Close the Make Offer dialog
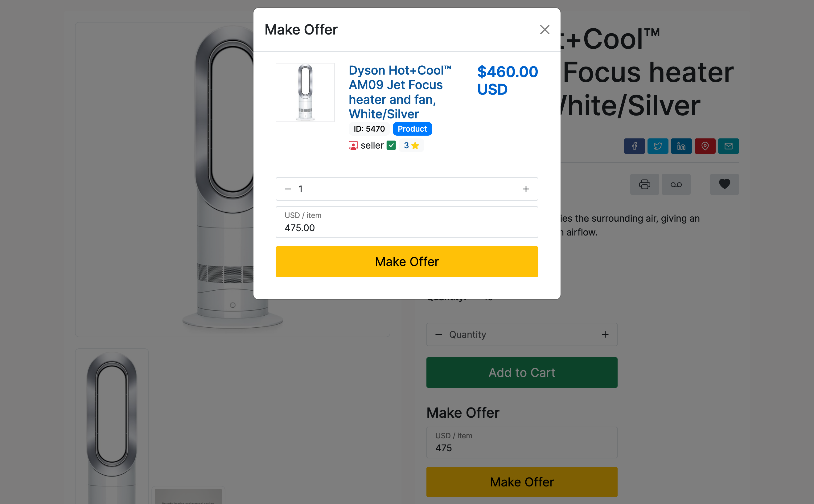This screenshot has height=504, width=814. [544, 30]
